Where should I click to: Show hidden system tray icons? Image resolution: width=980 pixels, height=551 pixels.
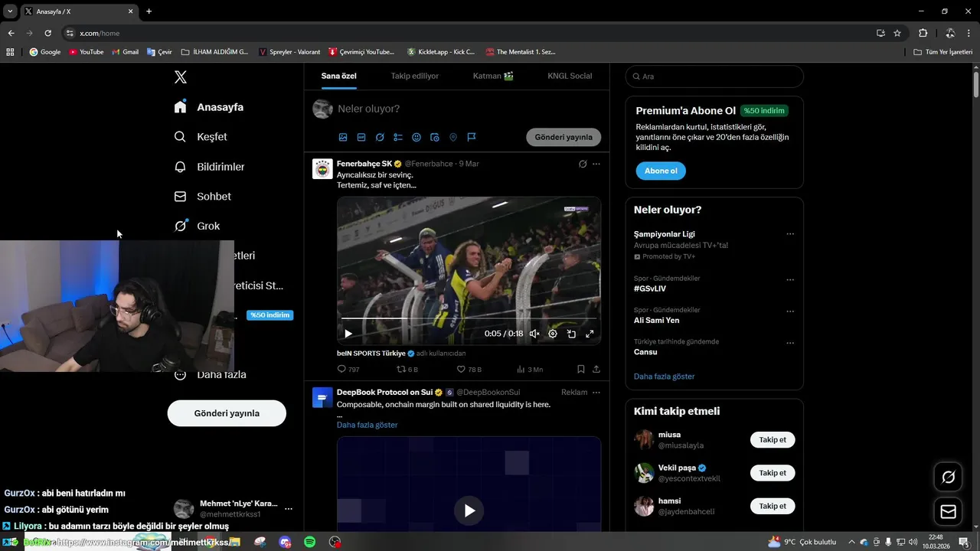pos(851,542)
